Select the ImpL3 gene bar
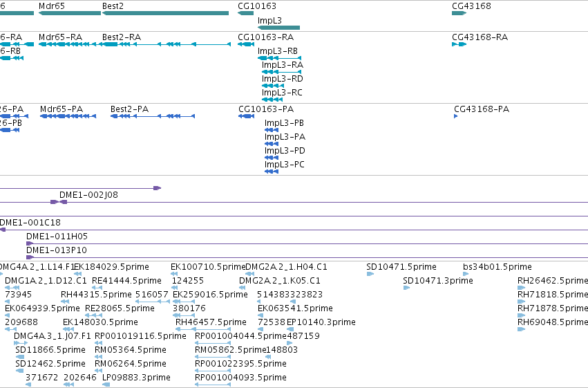Screen dimensions: 588x388 coord(278,28)
